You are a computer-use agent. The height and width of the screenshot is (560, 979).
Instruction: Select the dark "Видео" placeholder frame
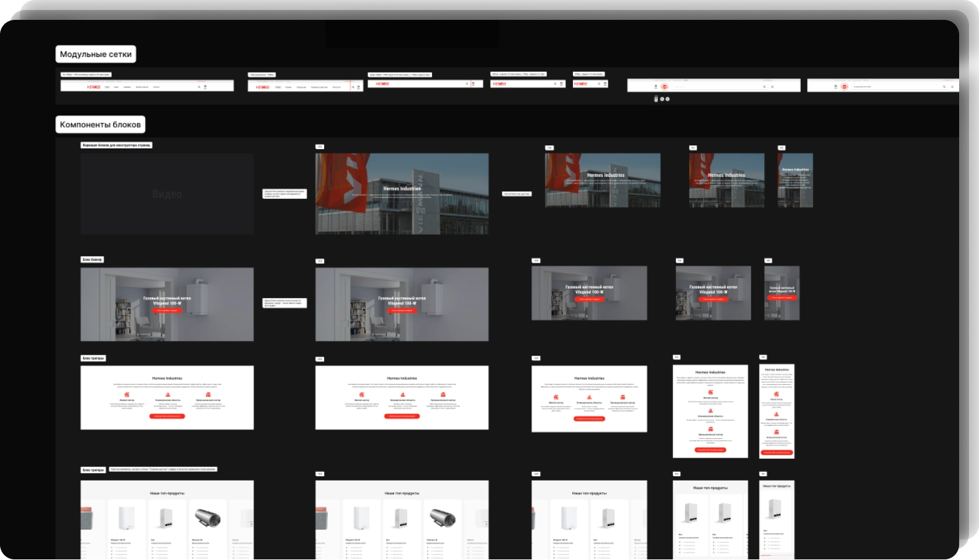tap(167, 194)
